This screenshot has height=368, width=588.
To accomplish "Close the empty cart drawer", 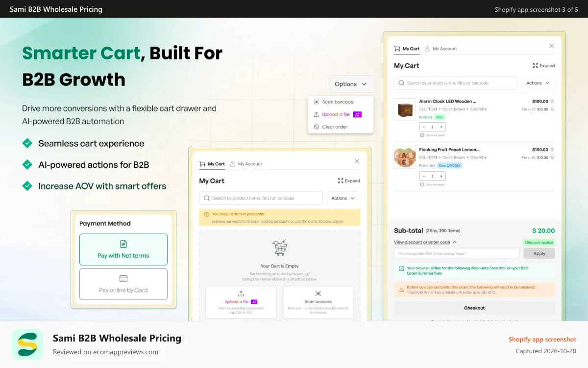I will pos(357,161).
